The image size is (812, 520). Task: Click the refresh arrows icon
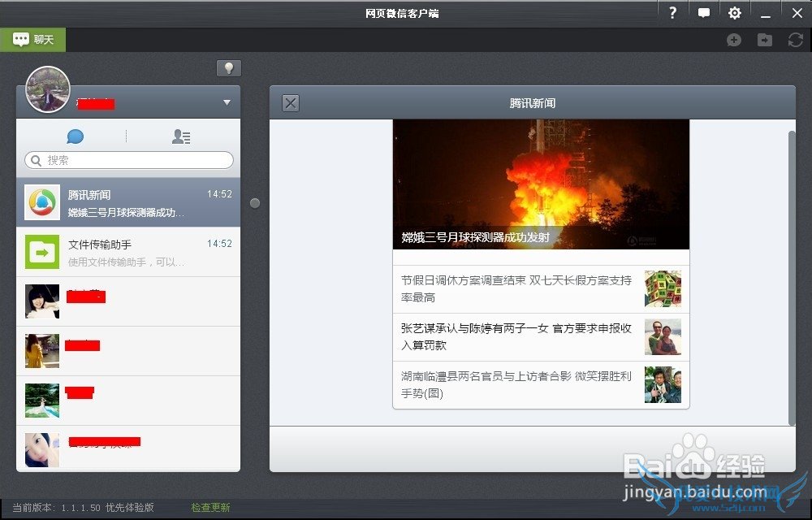(x=796, y=40)
